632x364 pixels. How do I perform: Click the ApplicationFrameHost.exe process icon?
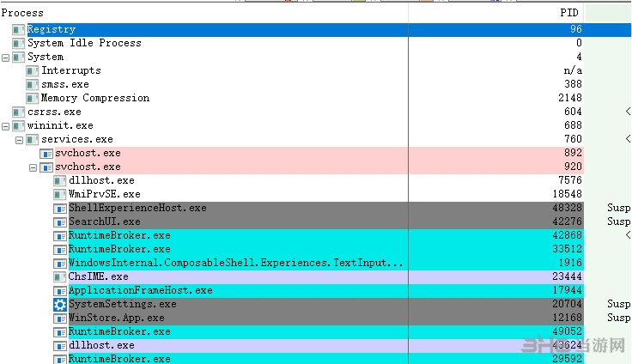click(x=60, y=290)
